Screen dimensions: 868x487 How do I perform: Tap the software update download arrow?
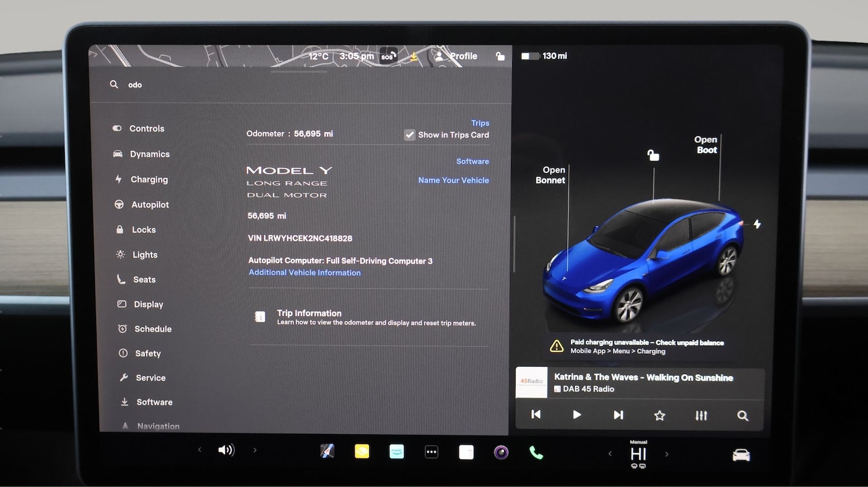(x=413, y=56)
